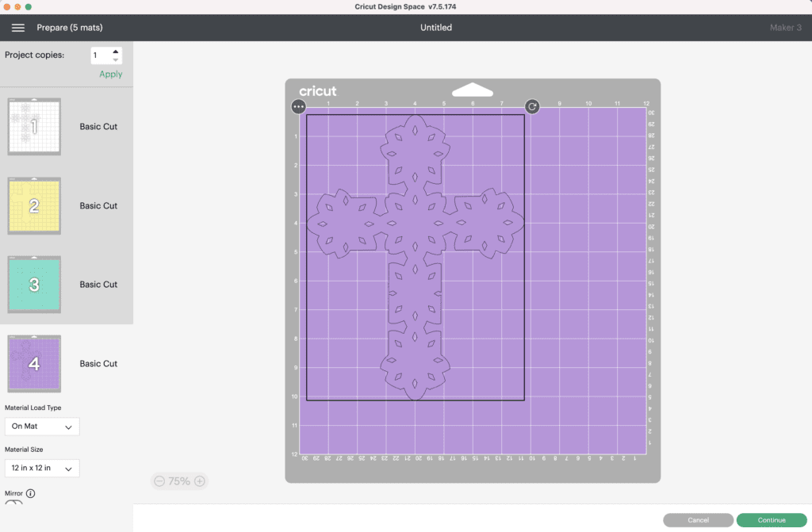Select mat 3 teal thumbnail
Screen dimensions: 812x532
(x=34, y=285)
